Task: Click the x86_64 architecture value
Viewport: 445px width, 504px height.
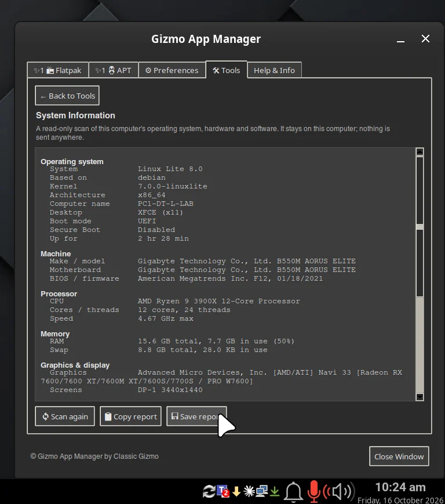Action: coord(152,195)
